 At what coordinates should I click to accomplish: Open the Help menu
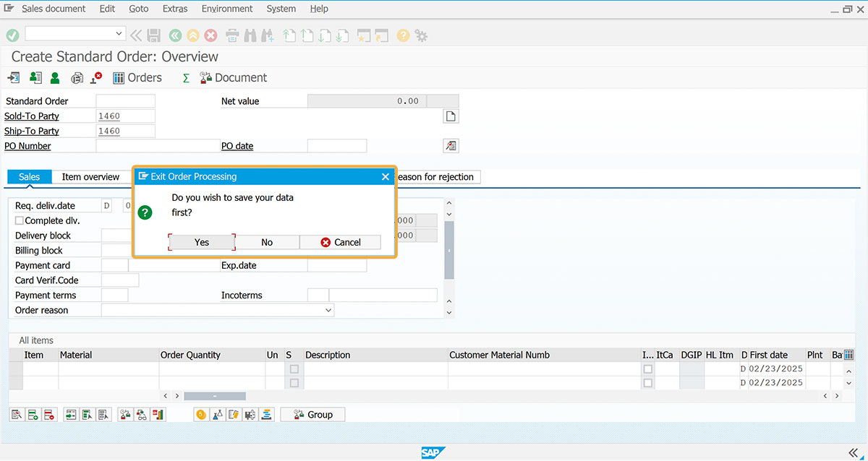point(319,9)
